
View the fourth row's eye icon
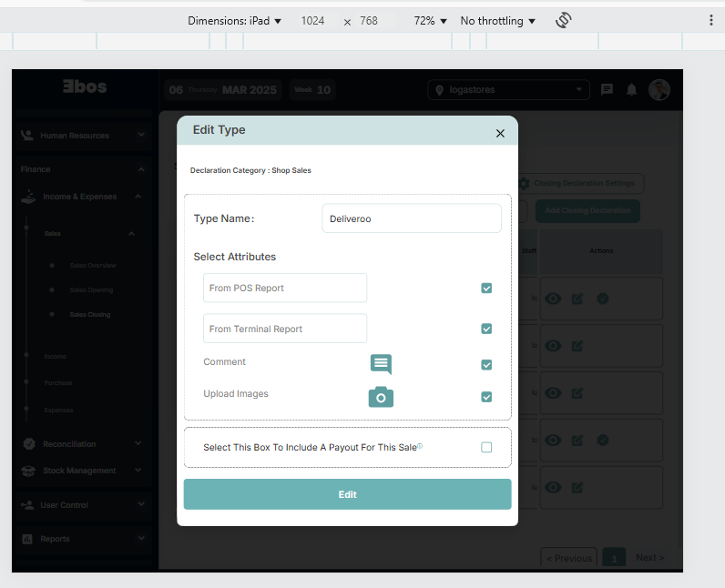[553, 441]
